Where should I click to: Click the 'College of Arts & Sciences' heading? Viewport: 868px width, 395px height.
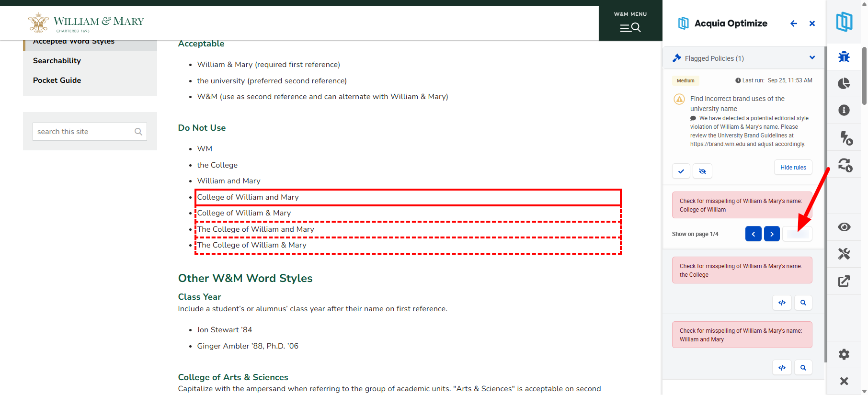point(233,377)
